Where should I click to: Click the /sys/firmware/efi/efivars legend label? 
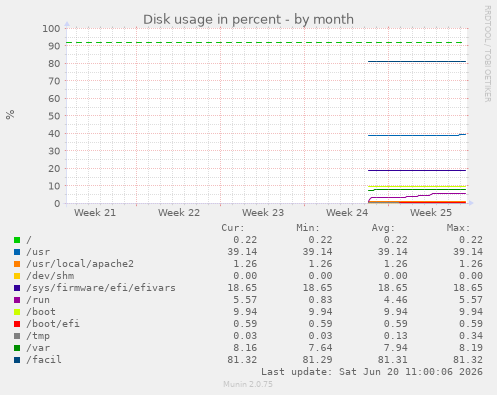click(x=101, y=288)
